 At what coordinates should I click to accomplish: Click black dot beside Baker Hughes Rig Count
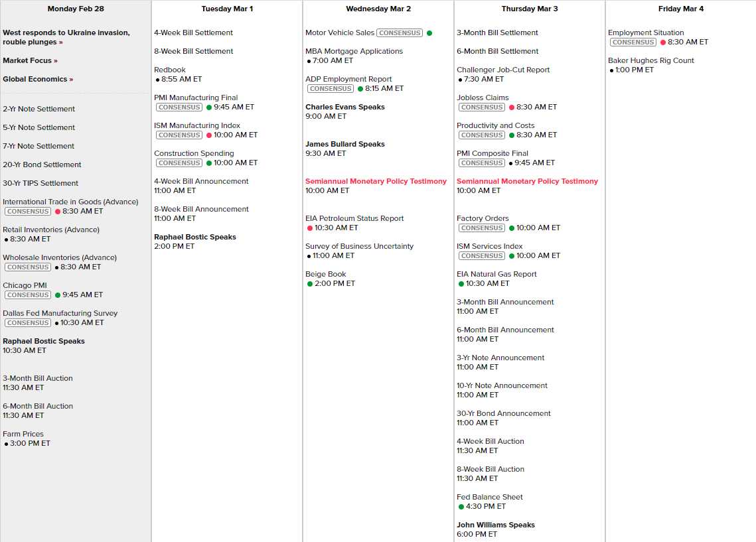click(x=612, y=70)
